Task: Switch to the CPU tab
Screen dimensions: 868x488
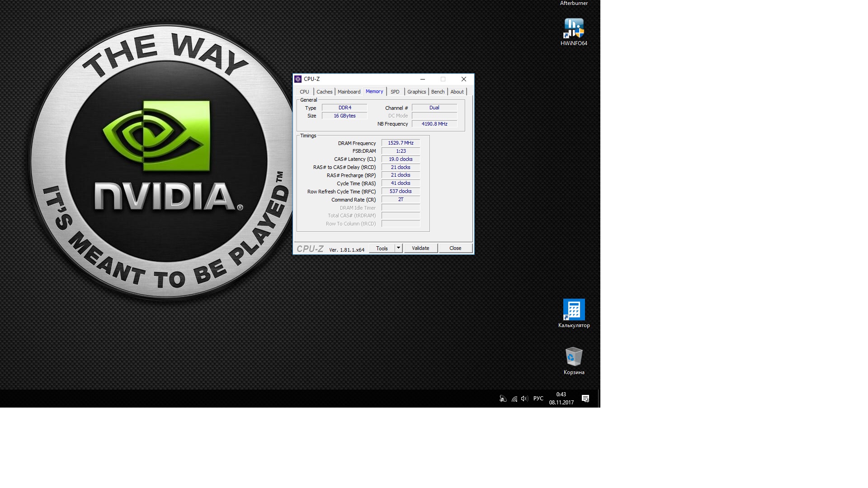Action: tap(304, 92)
